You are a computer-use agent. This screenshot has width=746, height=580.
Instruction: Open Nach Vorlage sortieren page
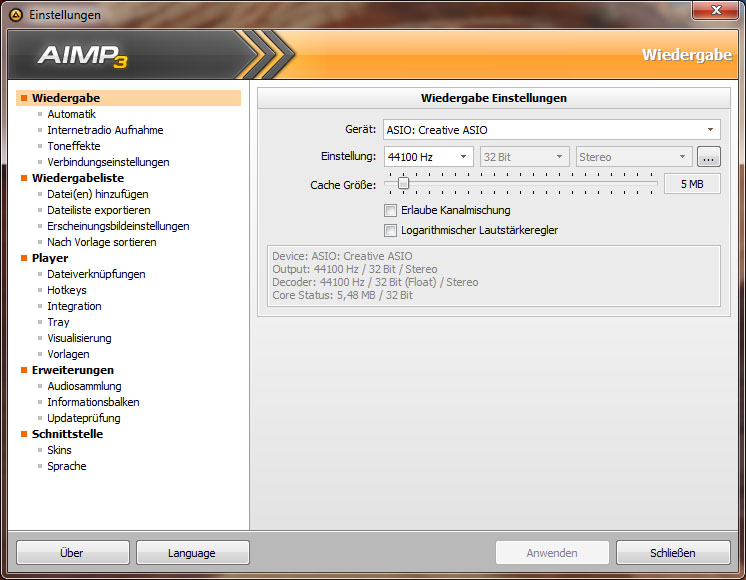[102, 242]
